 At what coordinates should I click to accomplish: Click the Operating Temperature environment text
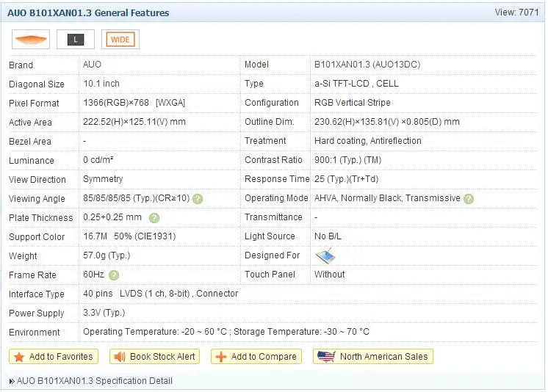click(226, 332)
